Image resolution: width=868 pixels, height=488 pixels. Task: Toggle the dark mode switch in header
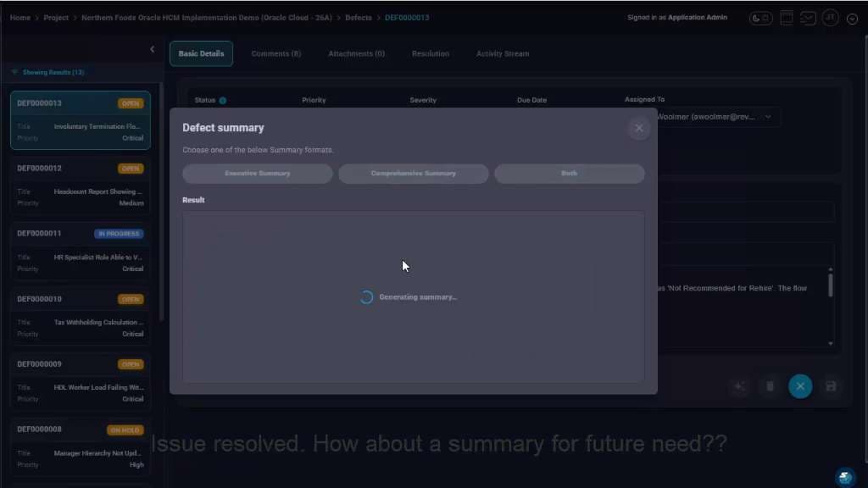pyautogui.click(x=760, y=18)
